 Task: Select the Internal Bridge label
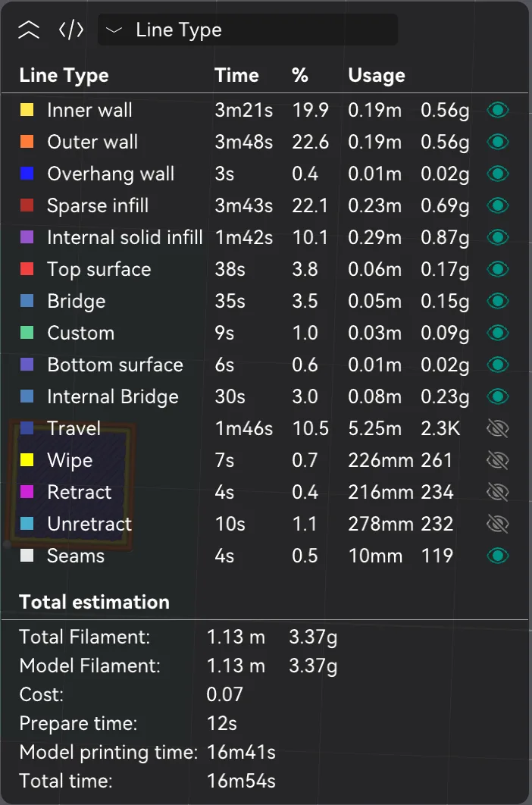click(113, 396)
